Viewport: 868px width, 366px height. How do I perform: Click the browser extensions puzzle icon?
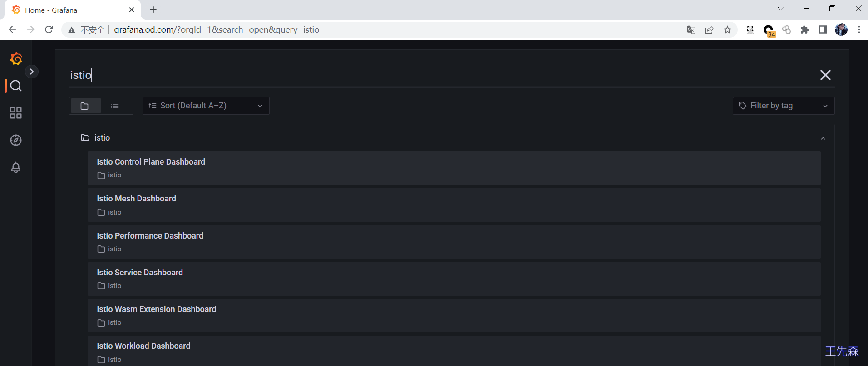click(x=804, y=29)
